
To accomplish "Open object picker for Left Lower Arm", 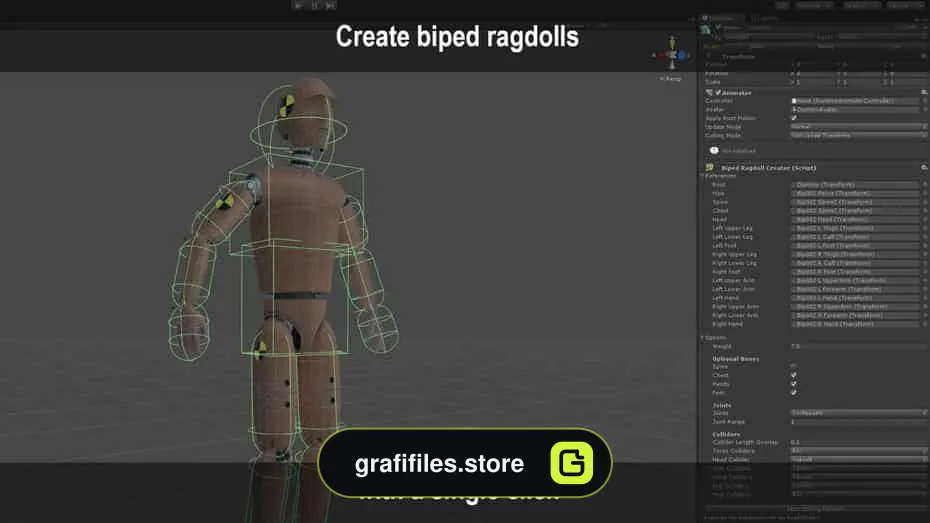I will 925,289.
